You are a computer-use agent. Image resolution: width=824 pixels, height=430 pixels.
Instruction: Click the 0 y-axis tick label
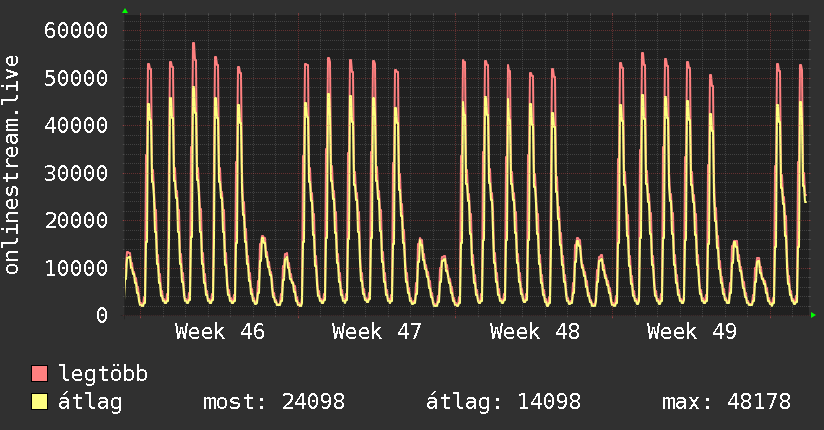pos(102,315)
